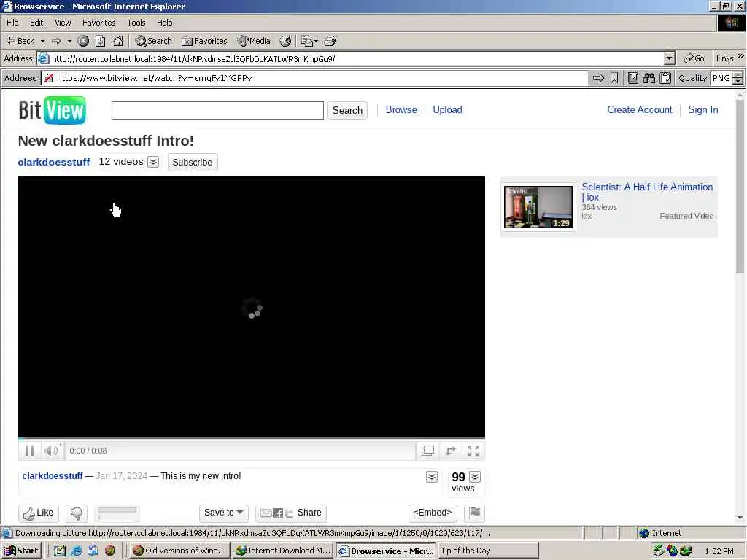Click the Forward arrow button
This screenshot has height=560, width=747.
coord(56,41)
